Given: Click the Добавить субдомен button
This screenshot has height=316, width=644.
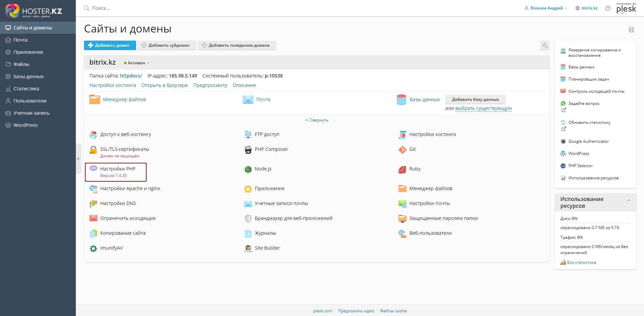Looking at the screenshot, I should [167, 45].
